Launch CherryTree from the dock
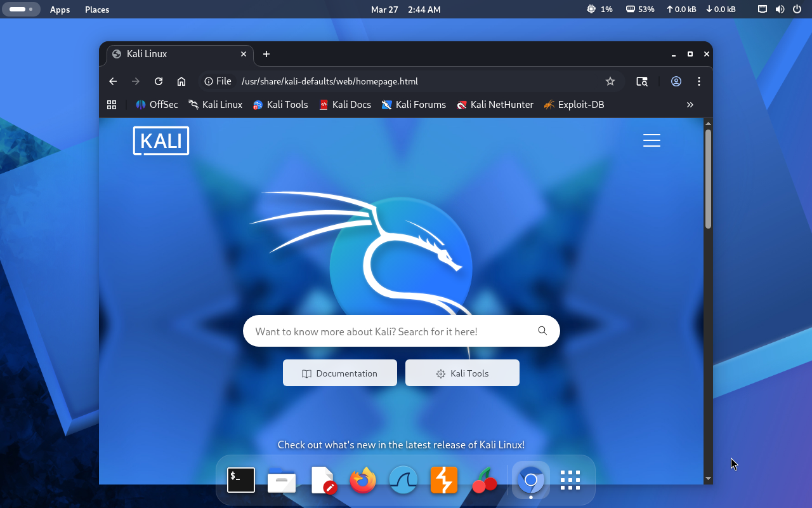Image resolution: width=812 pixels, height=508 pixels. (x=485, y=481)
